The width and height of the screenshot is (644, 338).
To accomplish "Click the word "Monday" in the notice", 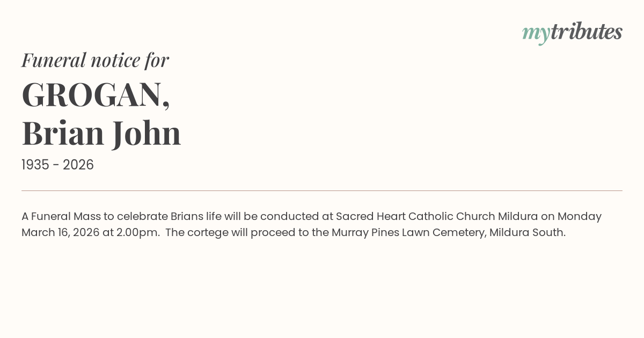I will (x=579, y=216).
